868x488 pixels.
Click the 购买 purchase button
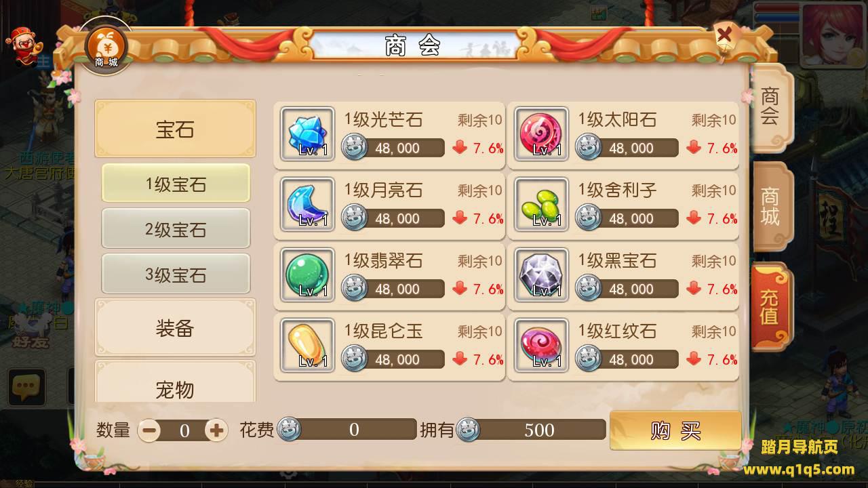point(675,430)
